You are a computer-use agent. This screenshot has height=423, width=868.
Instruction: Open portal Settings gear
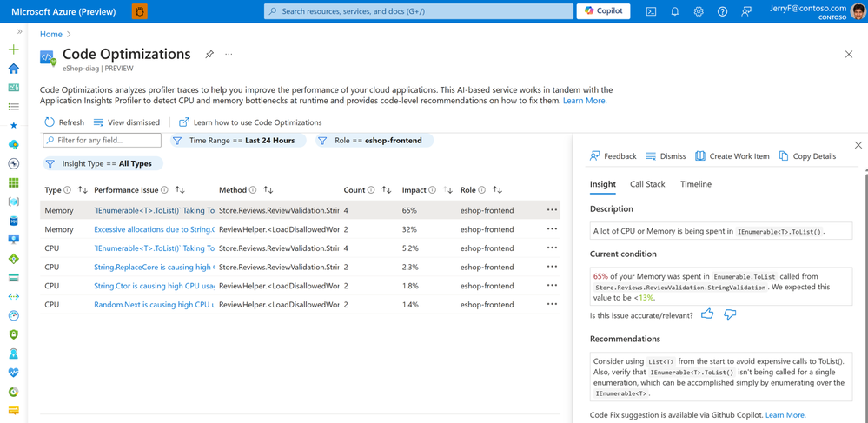[x=699, y=11]
